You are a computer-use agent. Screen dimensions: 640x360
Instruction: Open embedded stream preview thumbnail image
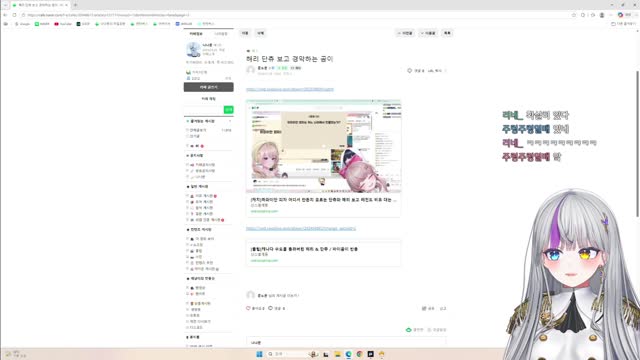coord(323,146)
